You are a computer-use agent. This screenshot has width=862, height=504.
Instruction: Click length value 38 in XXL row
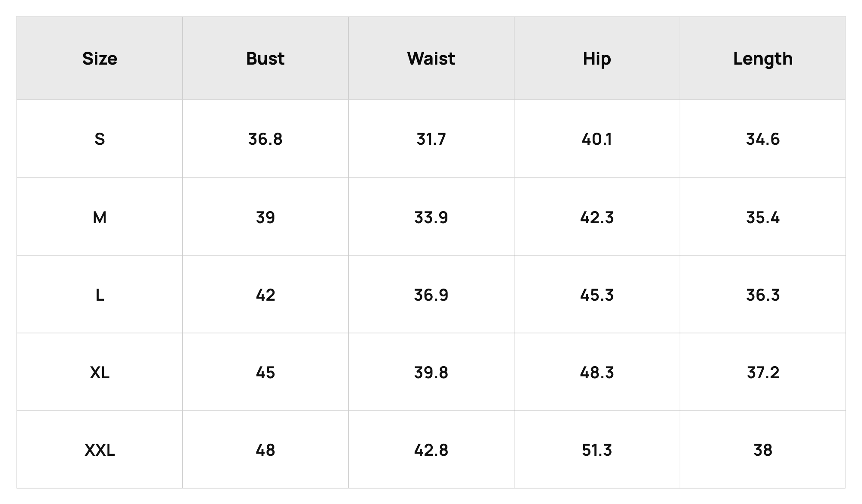pos(763,450)
